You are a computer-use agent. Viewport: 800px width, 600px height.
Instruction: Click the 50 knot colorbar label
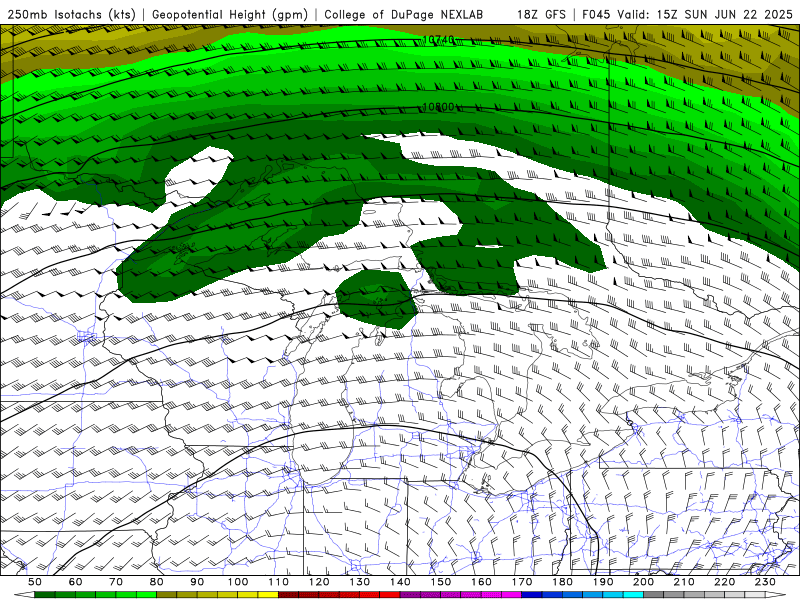(35, 582)
